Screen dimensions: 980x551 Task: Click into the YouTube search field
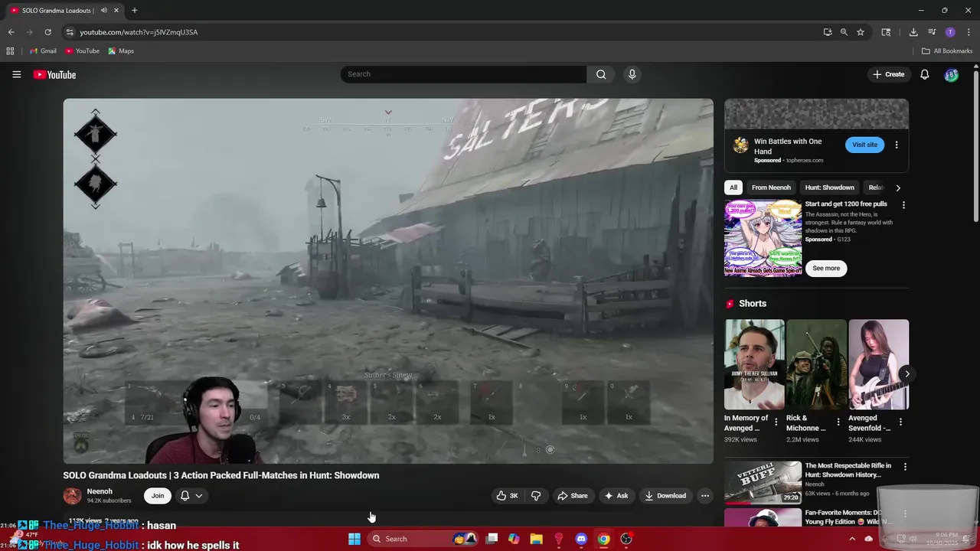coord(464,74)
